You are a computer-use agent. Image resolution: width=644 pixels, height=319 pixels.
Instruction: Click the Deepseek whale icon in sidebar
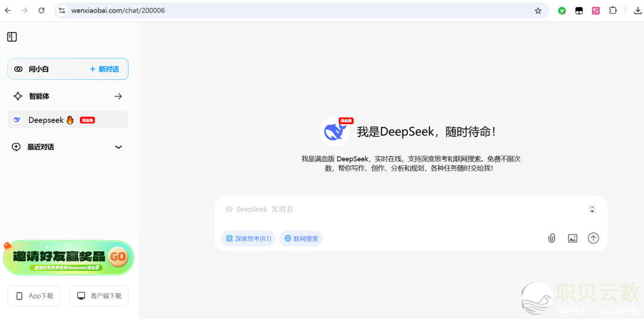click(17, 120)
